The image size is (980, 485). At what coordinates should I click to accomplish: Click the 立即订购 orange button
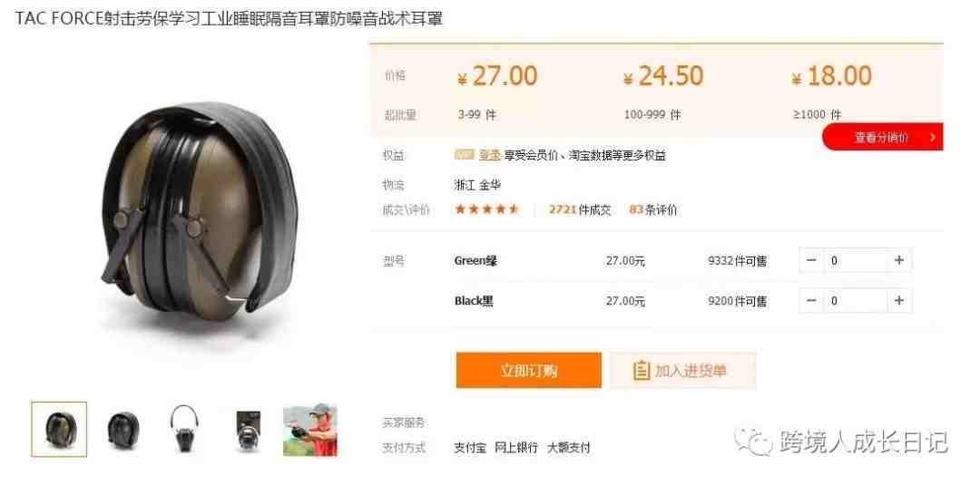(x=529, y=370)
